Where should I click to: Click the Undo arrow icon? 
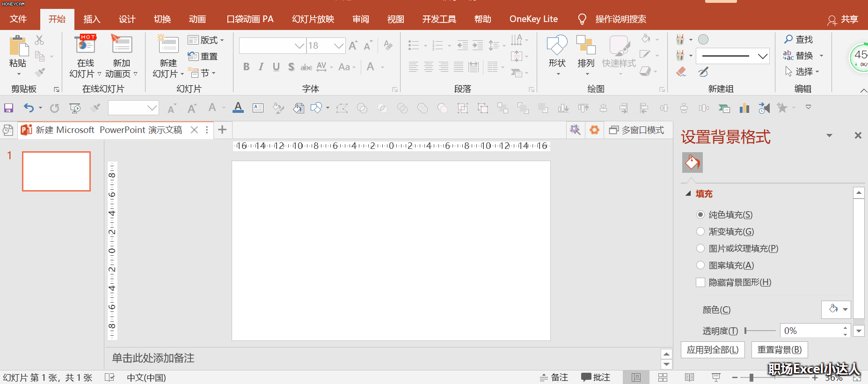29,108
